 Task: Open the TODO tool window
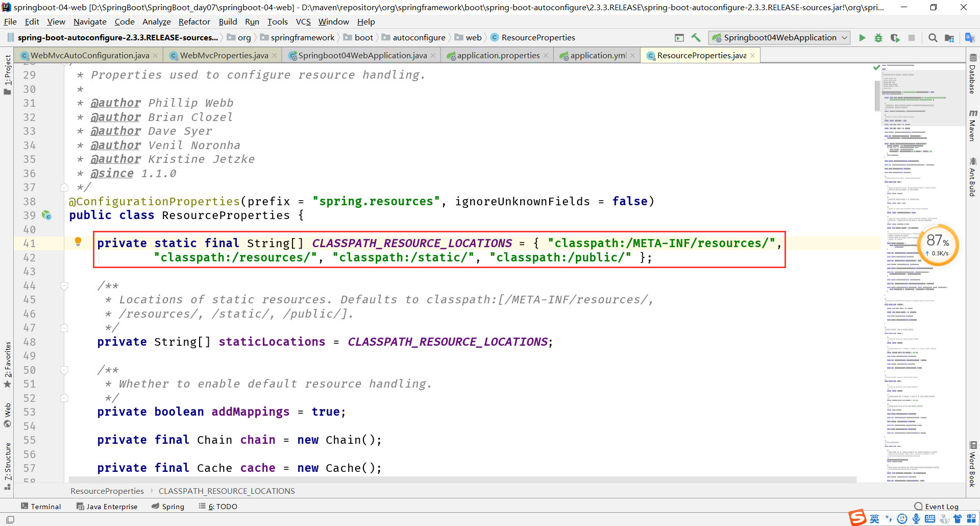point(218,507)
